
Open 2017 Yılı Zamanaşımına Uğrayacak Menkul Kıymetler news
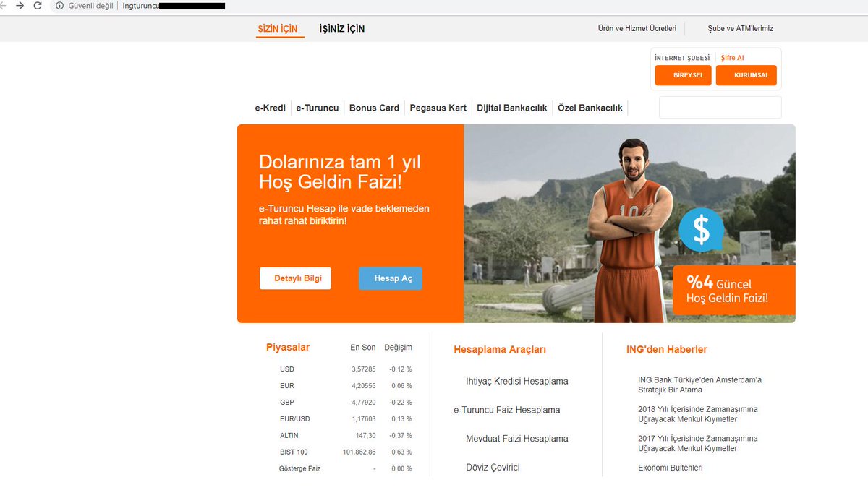(x=698, y=443)
